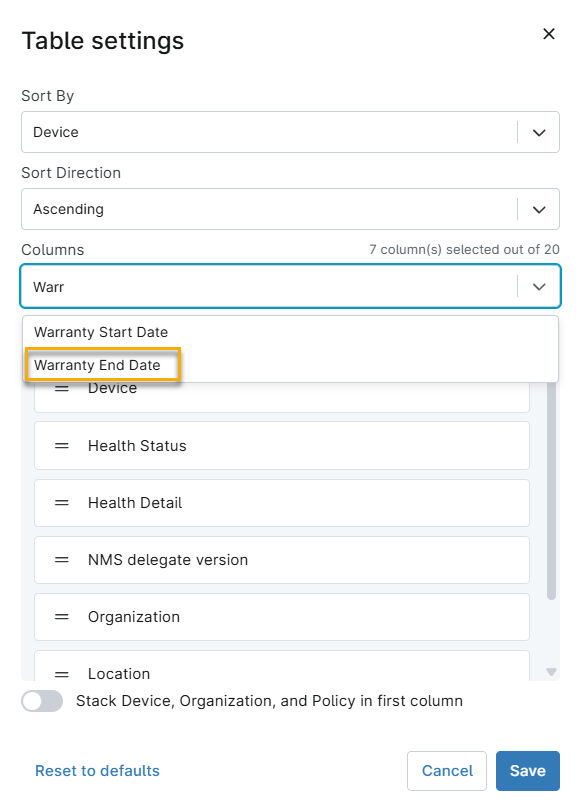
Task: Click the Columns search field containing Warr
Action: pos(269,287)
